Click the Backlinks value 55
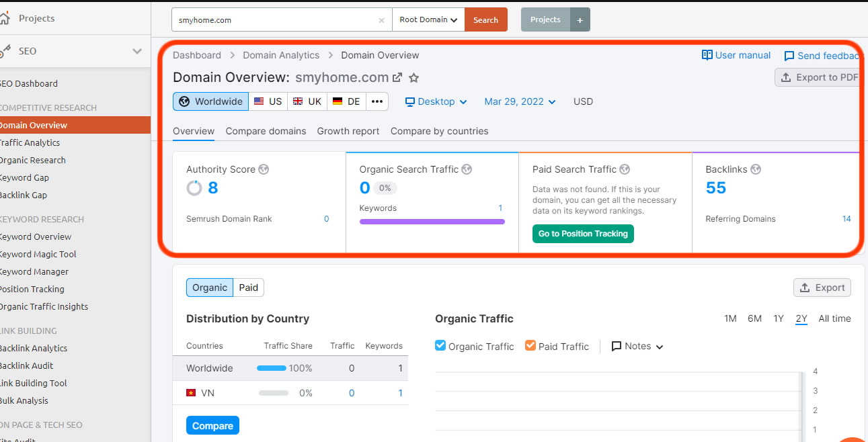 tap(716, 188)
